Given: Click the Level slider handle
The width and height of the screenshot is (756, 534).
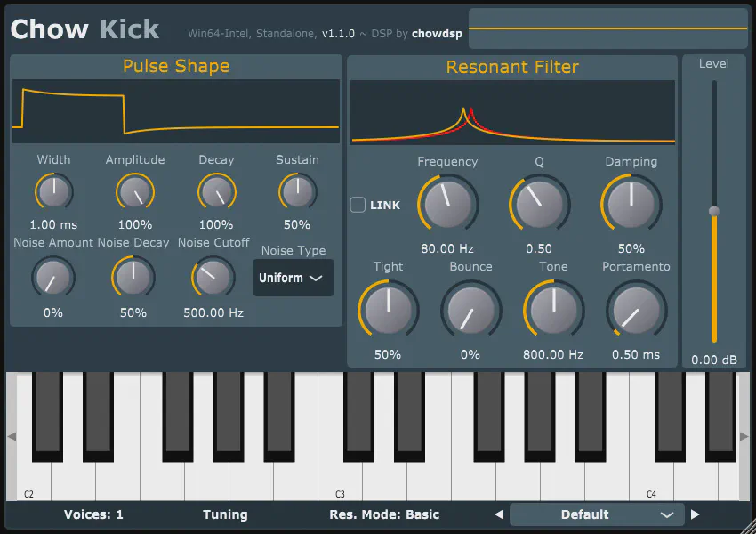Looking at the screenshot, I should pyautogui.click(x=713, y=211).
